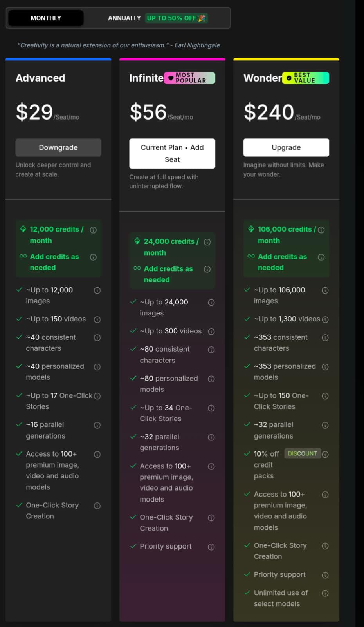Show info for ~80 consistent characters
The height and width of the screenshot is (627, 364).
pos(211,350)
